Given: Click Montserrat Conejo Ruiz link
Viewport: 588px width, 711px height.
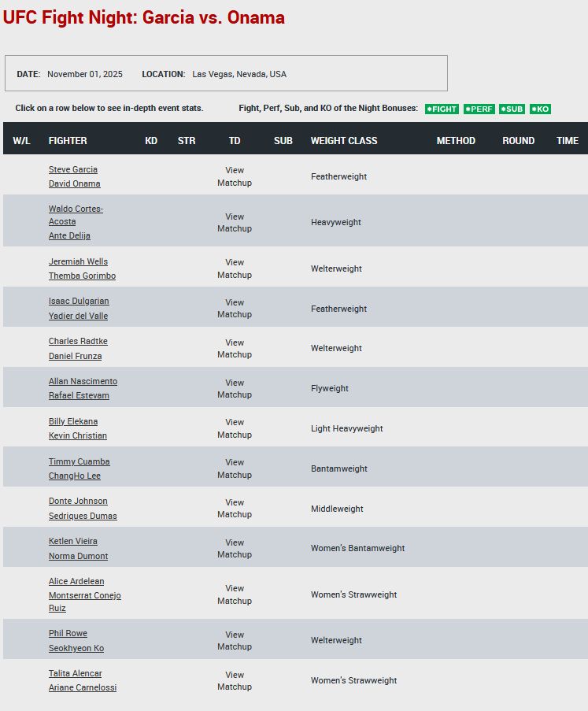Looking at the screenshot, I should [85, 602].
